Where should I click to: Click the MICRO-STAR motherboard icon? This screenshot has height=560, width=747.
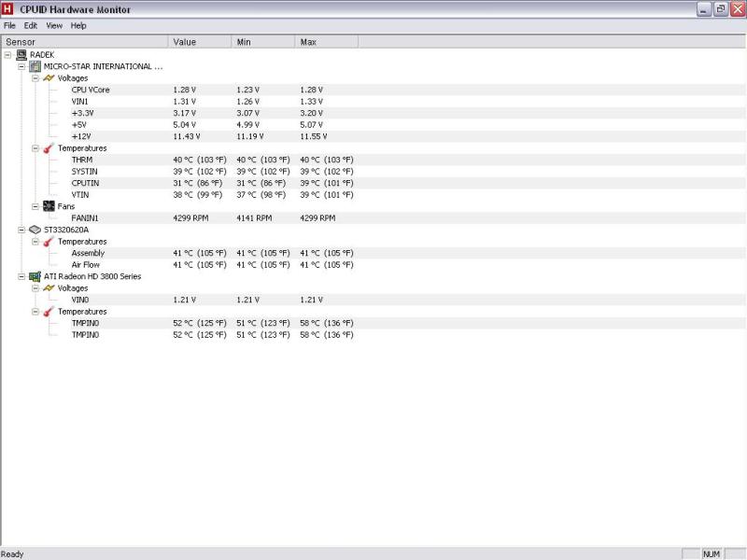tap(35, 66)
